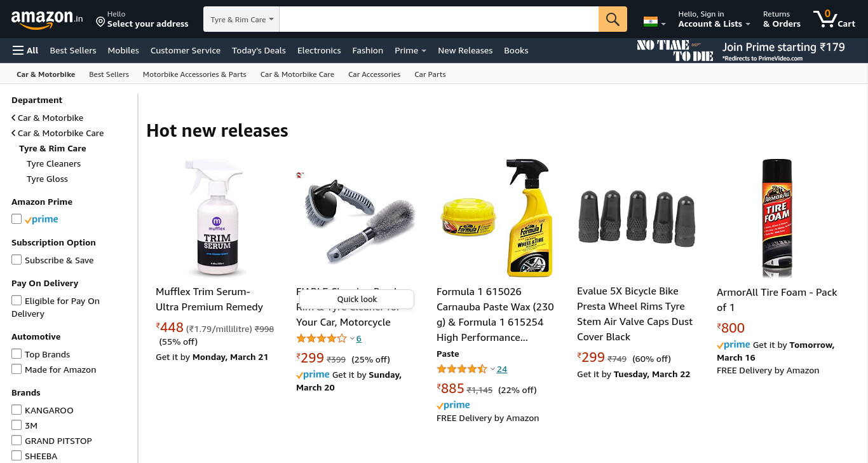
Task: Open Today's Deals in navigation bar
Action: coord(259,50)
